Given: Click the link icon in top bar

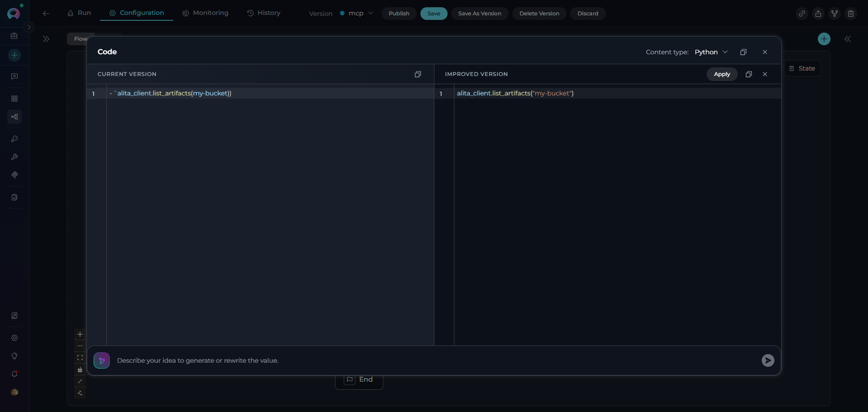Looking at the screenshot, I should coord(802,14).
